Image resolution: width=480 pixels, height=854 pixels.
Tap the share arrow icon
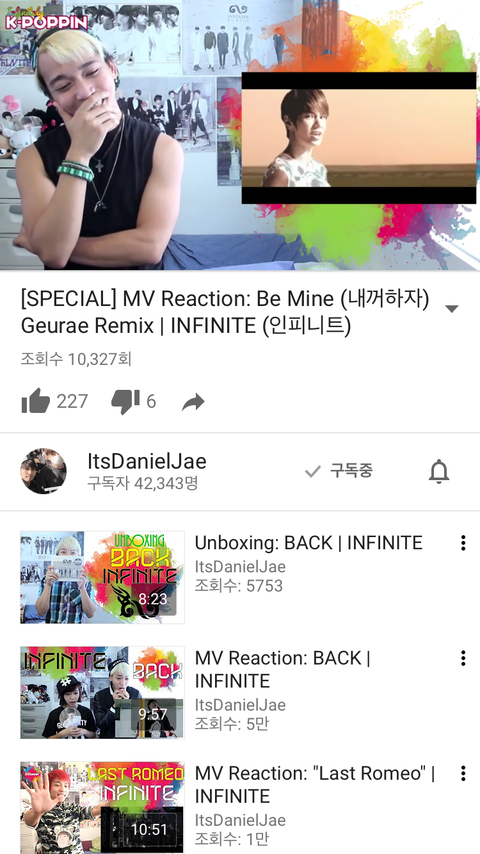pos(193,402)
